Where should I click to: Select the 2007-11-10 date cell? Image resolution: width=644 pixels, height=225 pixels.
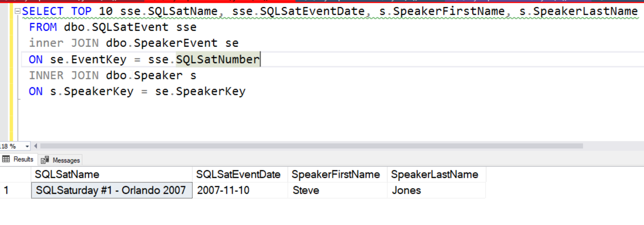click(239, 190)
